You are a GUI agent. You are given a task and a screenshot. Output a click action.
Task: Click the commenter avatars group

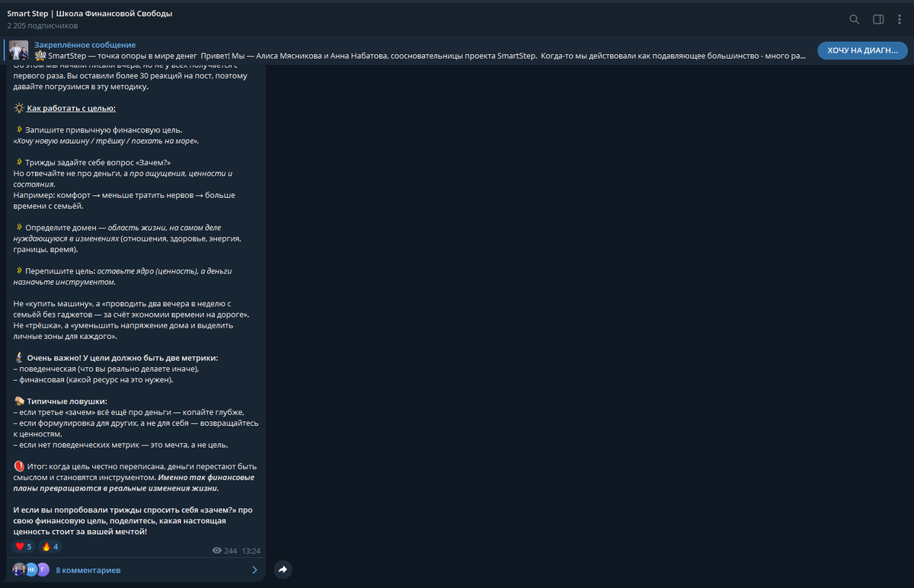(30, 569)
